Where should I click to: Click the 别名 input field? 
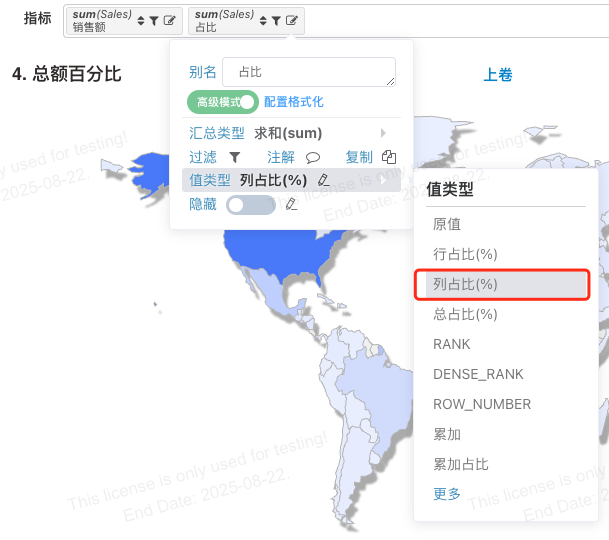[x=309, y=72]
